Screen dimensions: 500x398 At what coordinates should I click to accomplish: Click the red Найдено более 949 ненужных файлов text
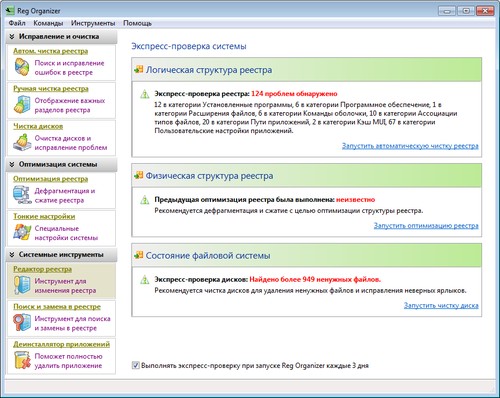(x=315, y=279)
